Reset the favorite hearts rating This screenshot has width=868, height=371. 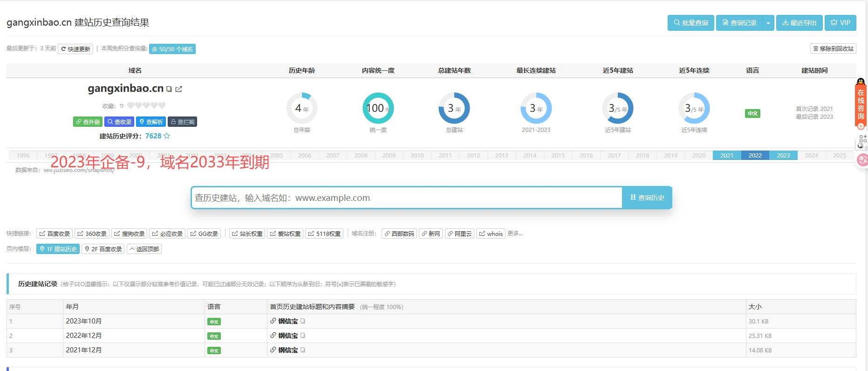122,106
